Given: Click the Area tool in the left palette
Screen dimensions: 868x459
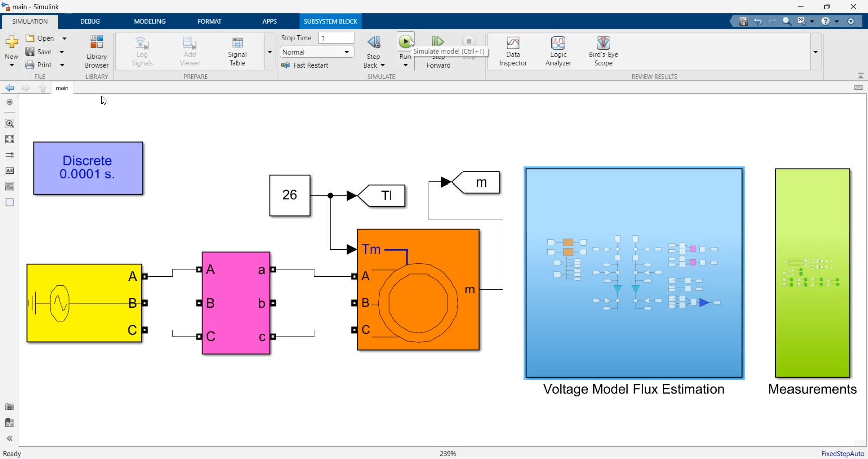Looking at the screenshot, I should pos(10,202).
